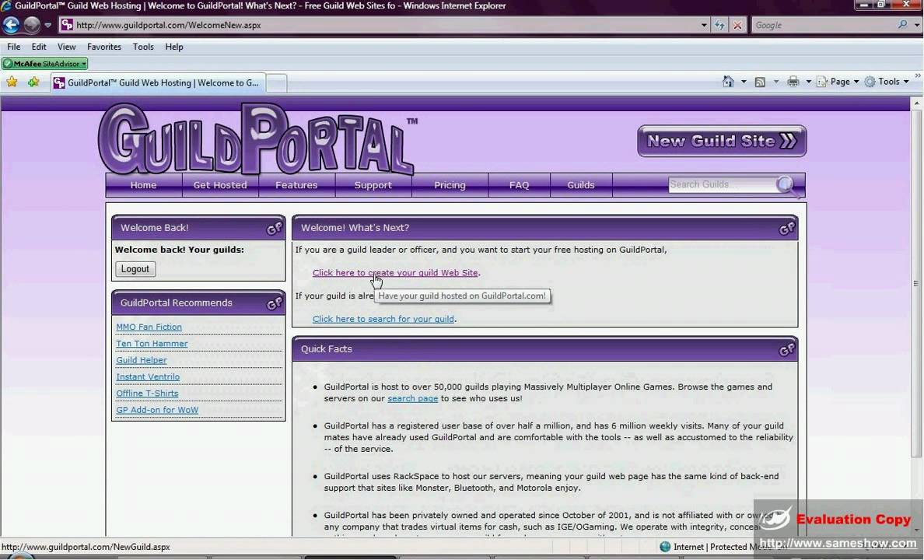Open the Favorites menu
This screenshot has height=560, width=924.
[x=104, y=47]
